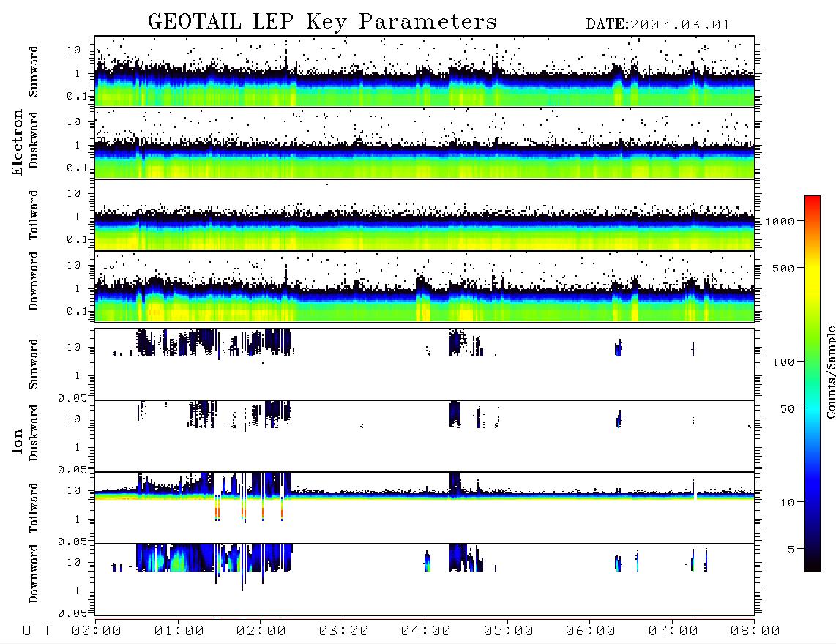The width and height of the screenshot is (836, 644).
Task: Select the "05:00" time tick label
Action: [x=509, y=632]
